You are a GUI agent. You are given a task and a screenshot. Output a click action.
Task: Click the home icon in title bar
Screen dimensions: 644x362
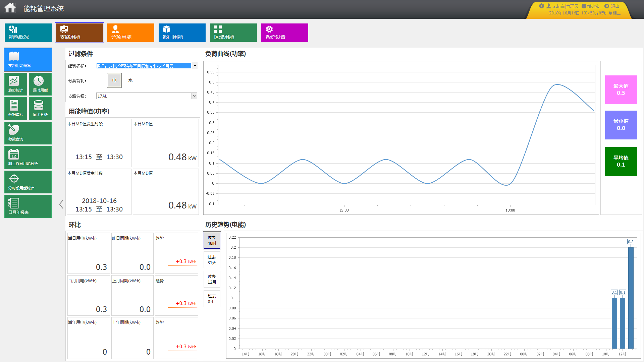pos(10,8)
